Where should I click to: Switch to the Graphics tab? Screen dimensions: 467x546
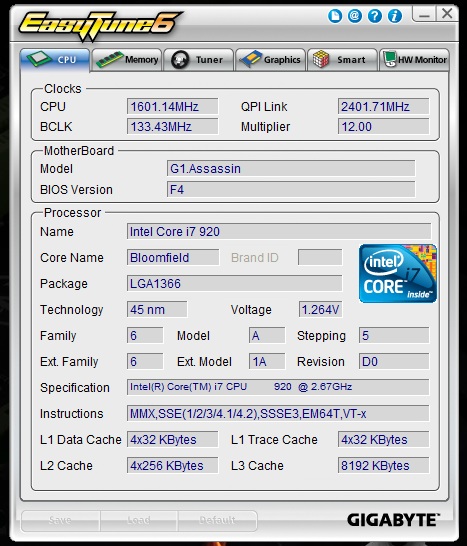pyautogui.click(x=271, y=60)
